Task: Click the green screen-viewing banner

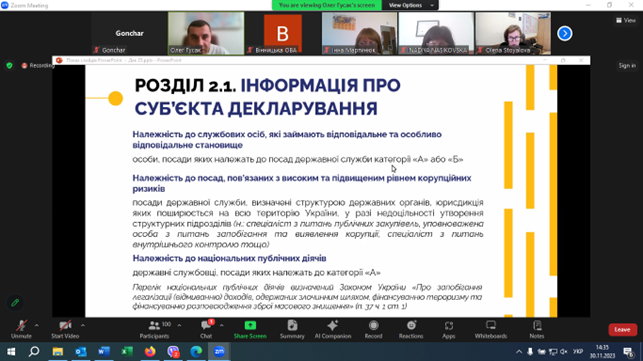Action: tap(327, 5)
